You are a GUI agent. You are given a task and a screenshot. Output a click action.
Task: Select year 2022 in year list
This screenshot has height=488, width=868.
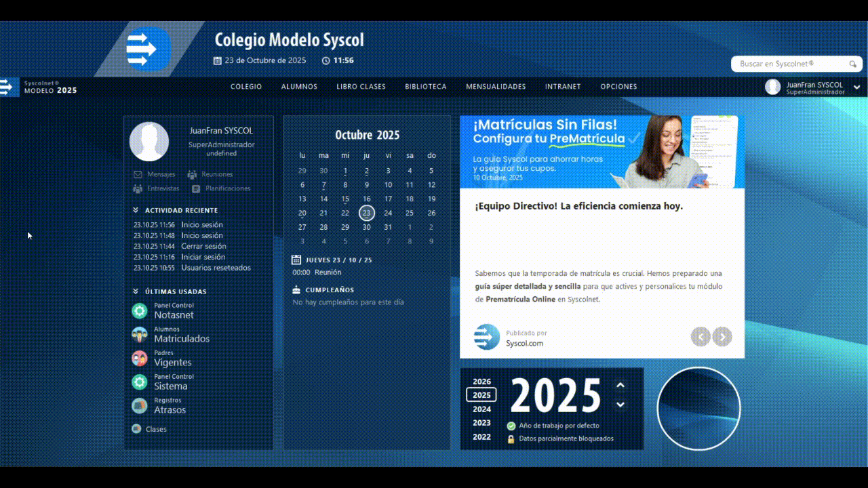481,437
